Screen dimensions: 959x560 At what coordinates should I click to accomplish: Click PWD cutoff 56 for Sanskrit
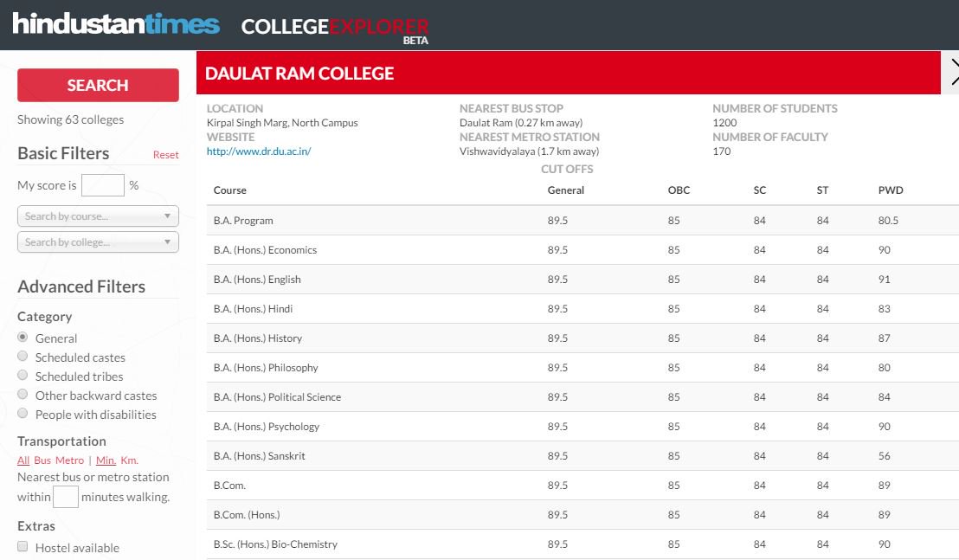(885, 455)
